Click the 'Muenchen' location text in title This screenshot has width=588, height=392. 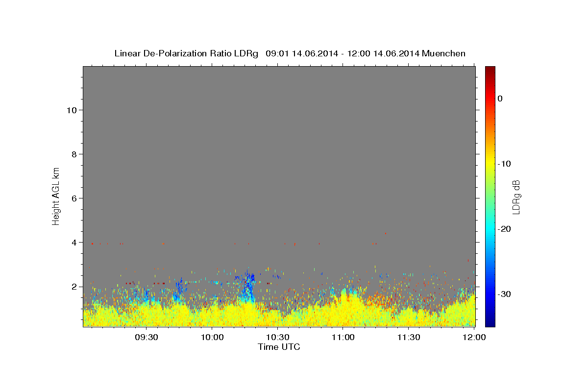pyautogui.click(x=444, y=53)
